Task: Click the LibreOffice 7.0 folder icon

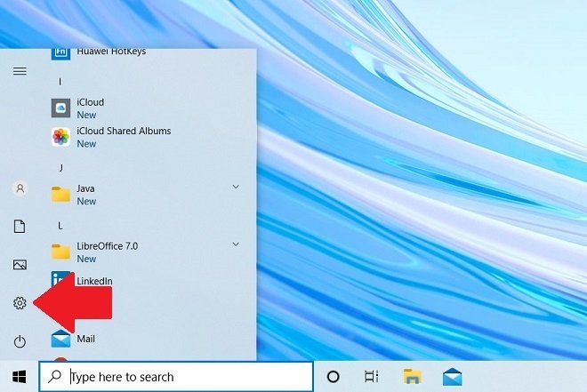Action: pyautogui.click(x=60, y=252)
